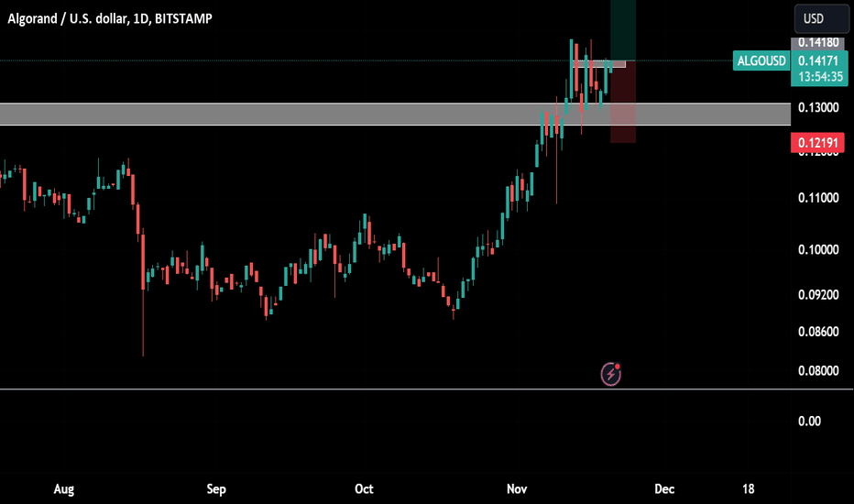Viewport: 854px width, 504px height.
Task: Open the USD currency selector
Action: click(x=821, y=18)
